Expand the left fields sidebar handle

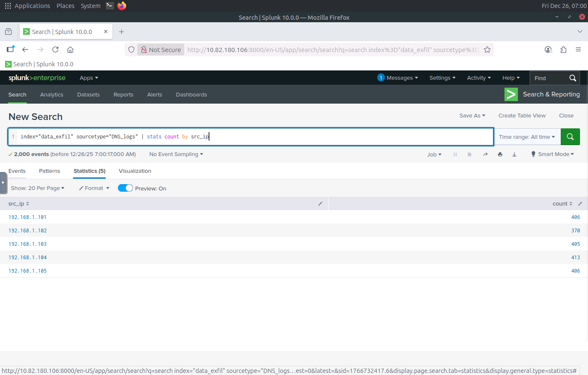click(3, 183)
